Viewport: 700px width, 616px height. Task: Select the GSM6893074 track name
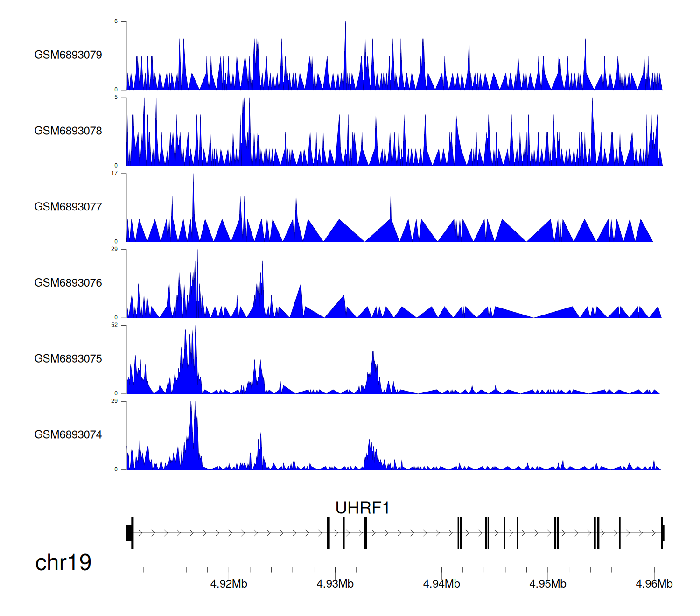tap(68, 435)
